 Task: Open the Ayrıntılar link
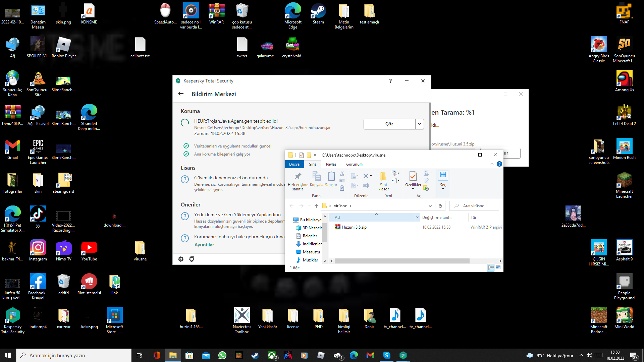tap(204, 245)
